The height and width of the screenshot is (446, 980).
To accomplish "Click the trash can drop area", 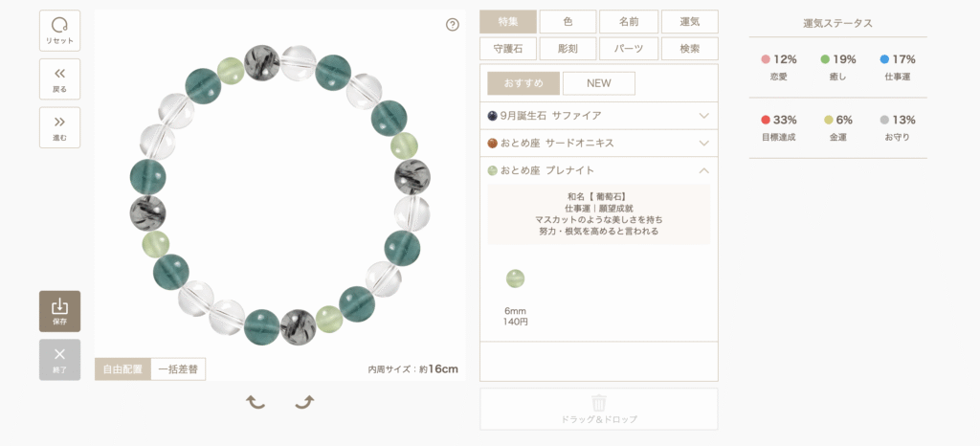I will point(599,409).
